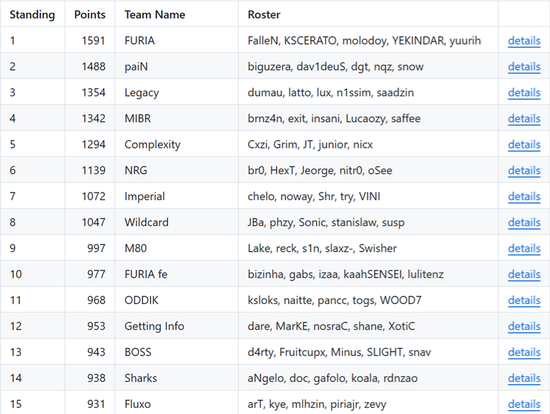Click details link for BOSS

(524, 352)
